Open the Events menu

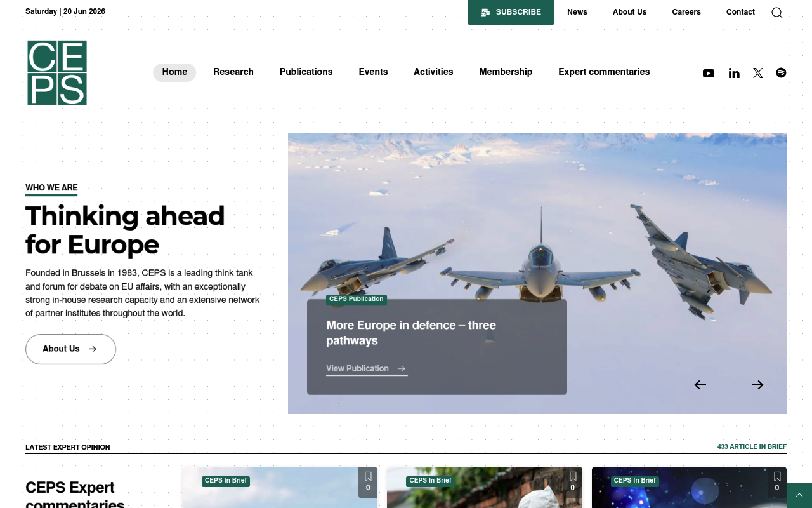(373, 72)
